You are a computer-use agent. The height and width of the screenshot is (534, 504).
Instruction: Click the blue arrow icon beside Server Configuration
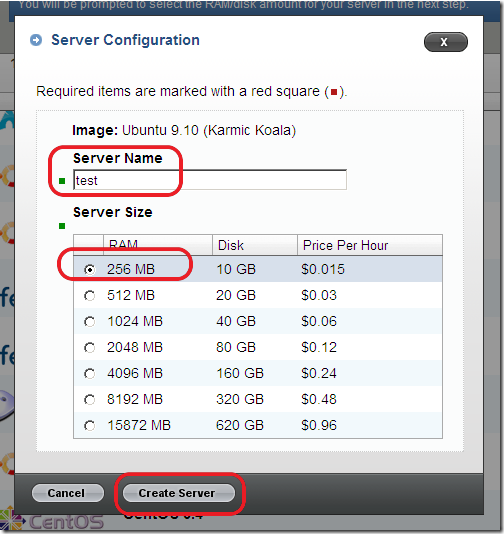point(36,40)
